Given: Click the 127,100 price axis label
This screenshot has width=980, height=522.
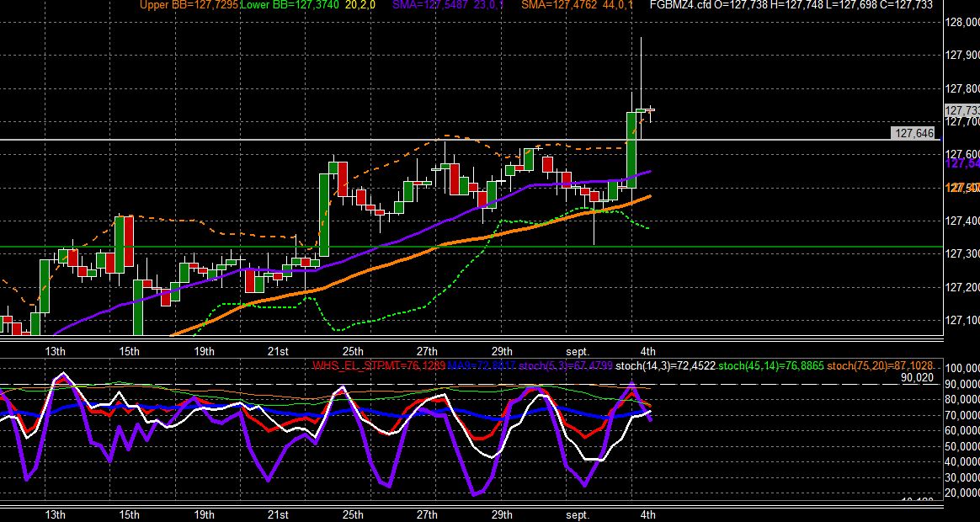Looking at the screenshot, I should click(x=961, y=320).
